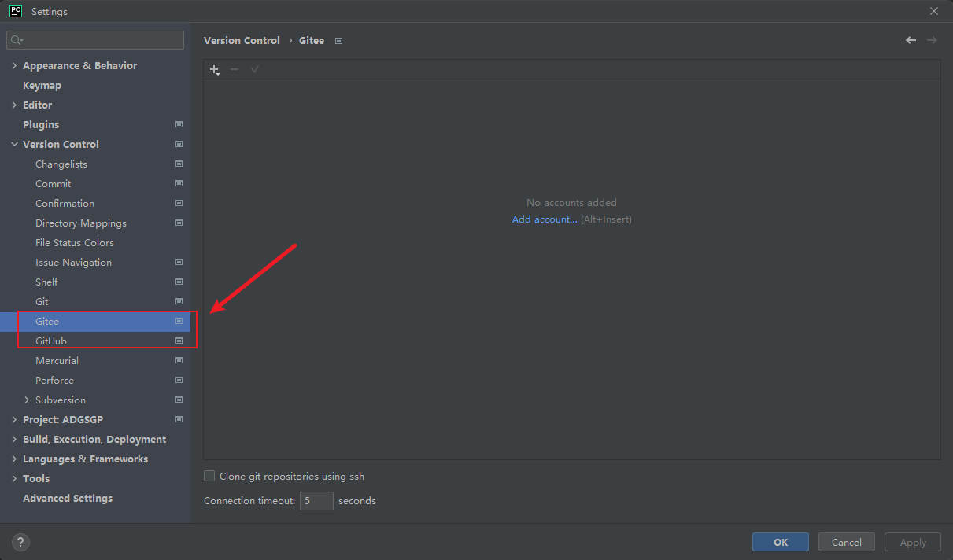Screen dimensions: 953x560
Task: Click the back navigation arrow
Action: coord(911,40)
